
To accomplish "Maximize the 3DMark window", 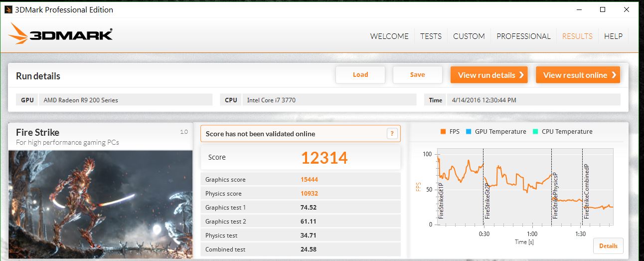I will (603, 9).
